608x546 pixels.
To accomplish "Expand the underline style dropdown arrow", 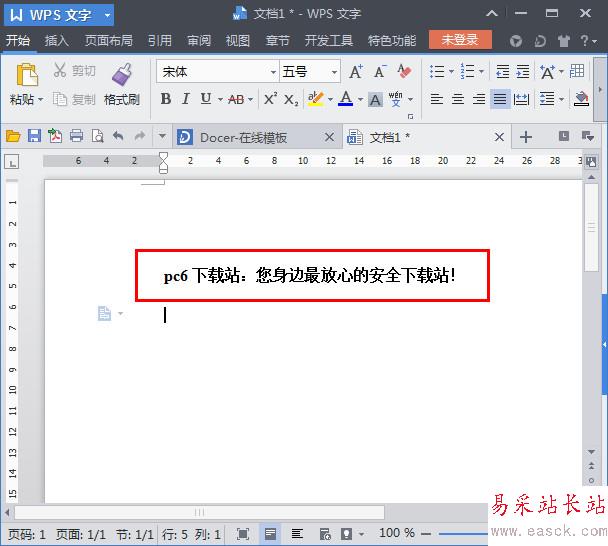I will 221,100.
